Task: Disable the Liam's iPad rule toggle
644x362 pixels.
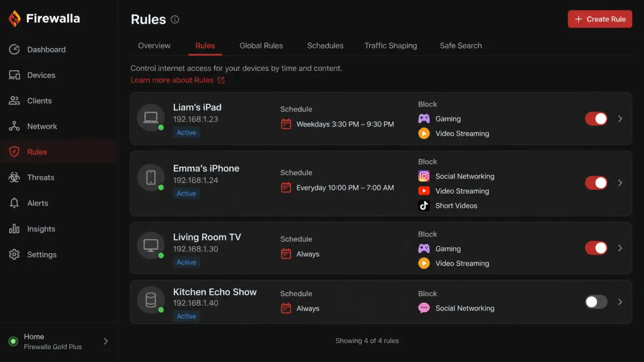Action: point(596,119)
